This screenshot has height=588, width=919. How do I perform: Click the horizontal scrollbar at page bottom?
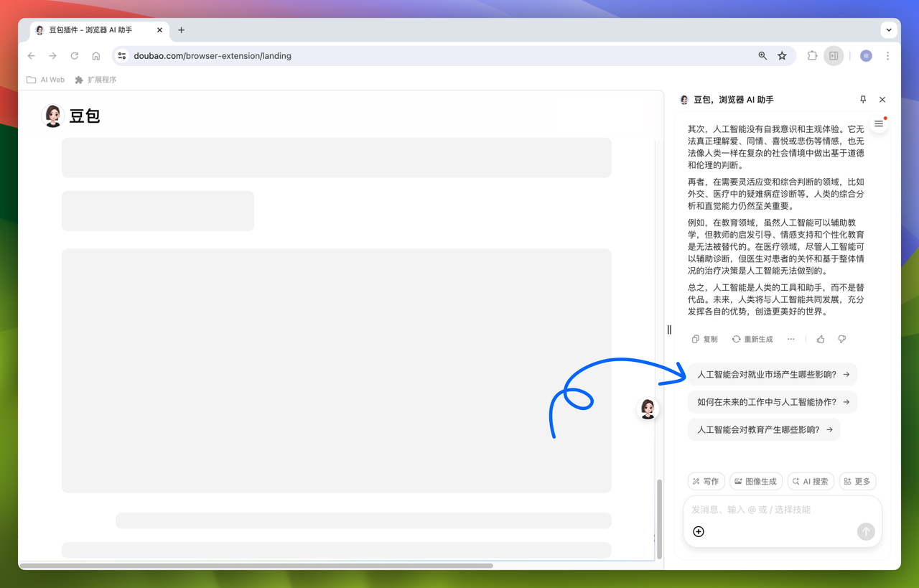tap(256, 566)
